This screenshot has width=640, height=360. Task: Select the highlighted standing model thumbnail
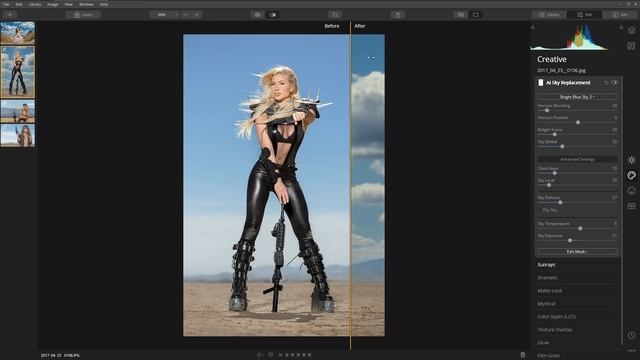18,72
